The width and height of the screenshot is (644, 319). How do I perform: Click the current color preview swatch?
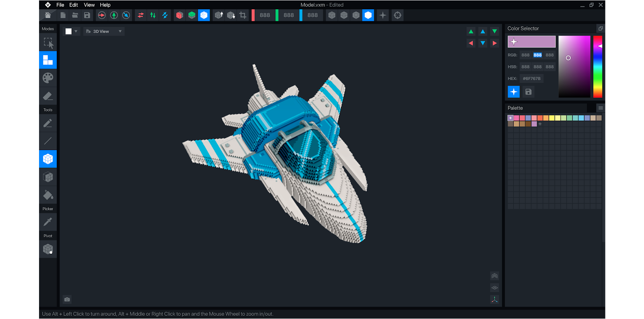tap(532, 42)
